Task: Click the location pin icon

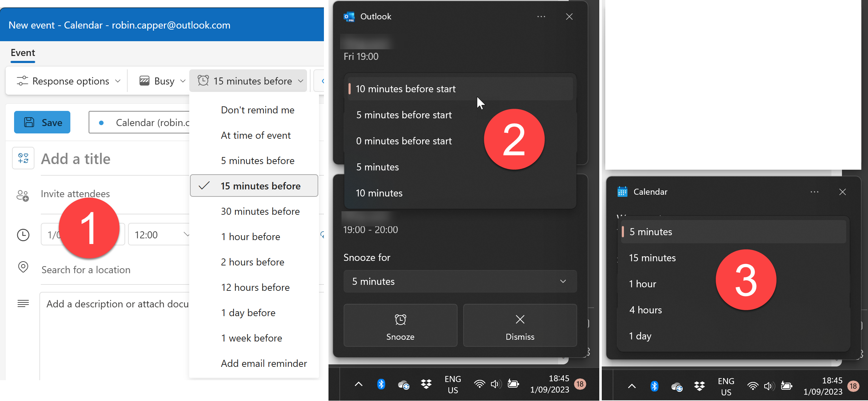Action: click(x=23, y=267)
